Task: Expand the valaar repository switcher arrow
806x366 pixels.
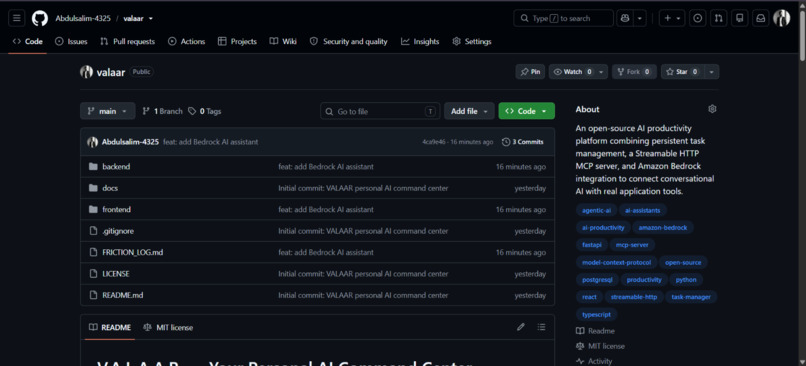Action: pyautogui.click(x=151, y=19)
